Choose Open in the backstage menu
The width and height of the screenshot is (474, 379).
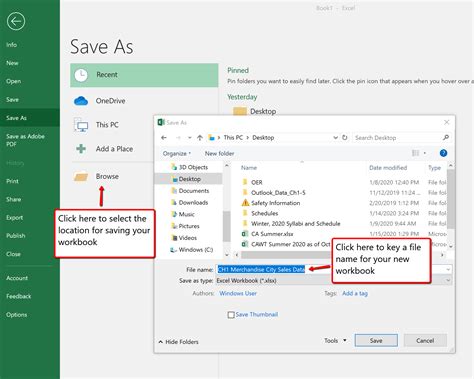13,81
